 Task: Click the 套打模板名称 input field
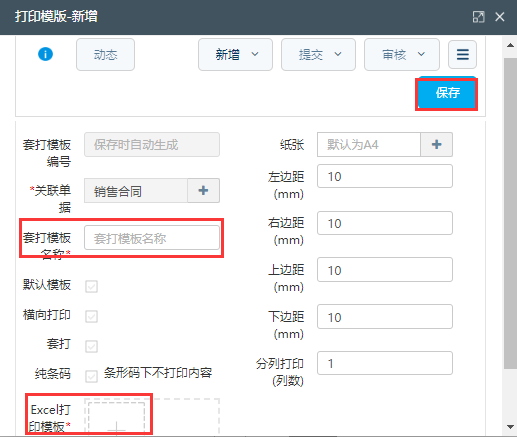point(152,238)
